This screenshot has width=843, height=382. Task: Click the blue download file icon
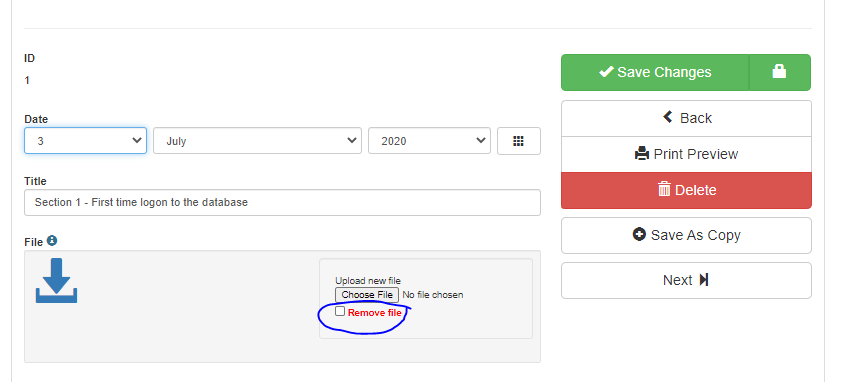pyautogui.click(x=56, y=280)
